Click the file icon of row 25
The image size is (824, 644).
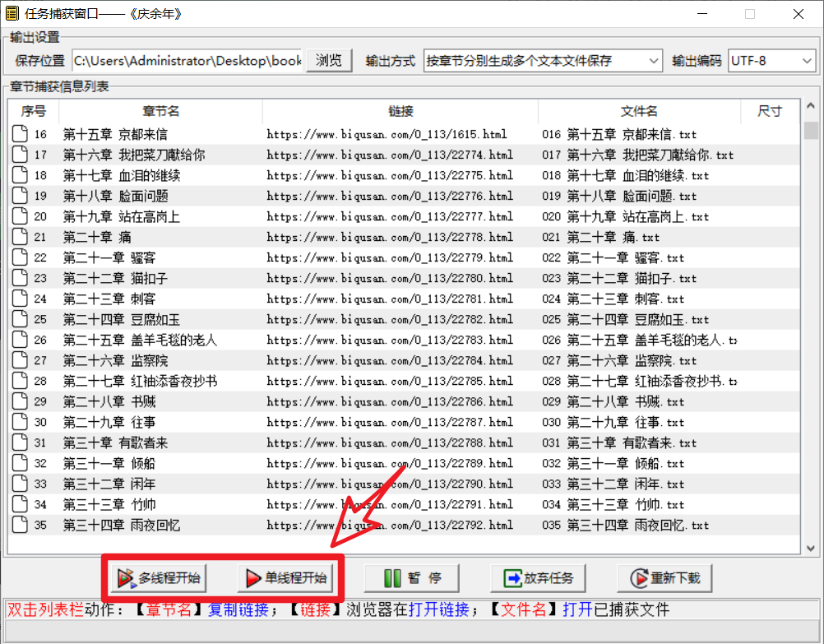point(20,319)
